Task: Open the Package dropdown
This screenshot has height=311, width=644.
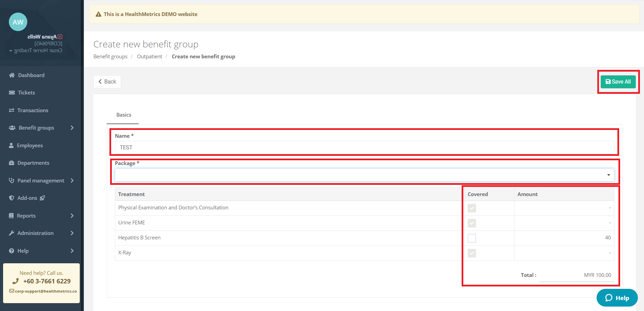Action: point(364,175)
